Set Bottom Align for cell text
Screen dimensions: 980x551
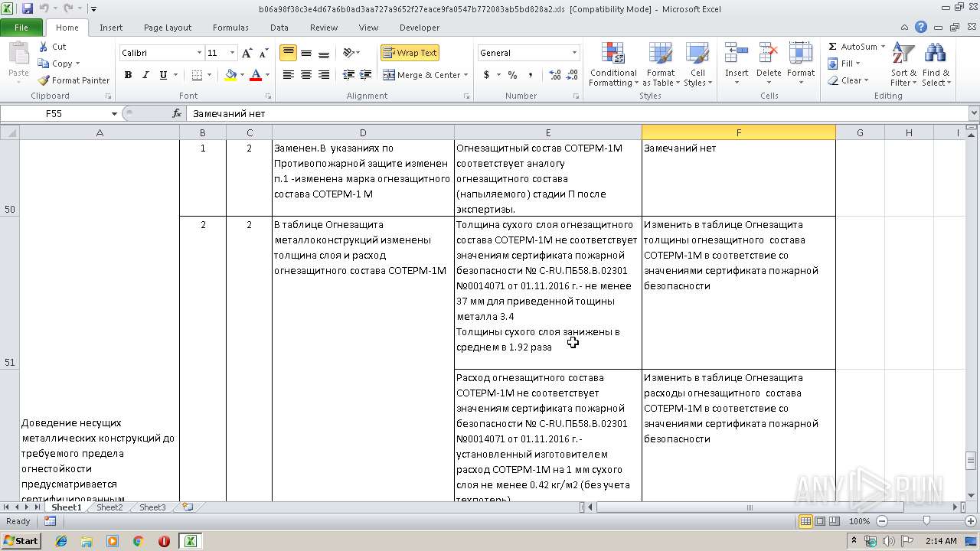(323, 53)
